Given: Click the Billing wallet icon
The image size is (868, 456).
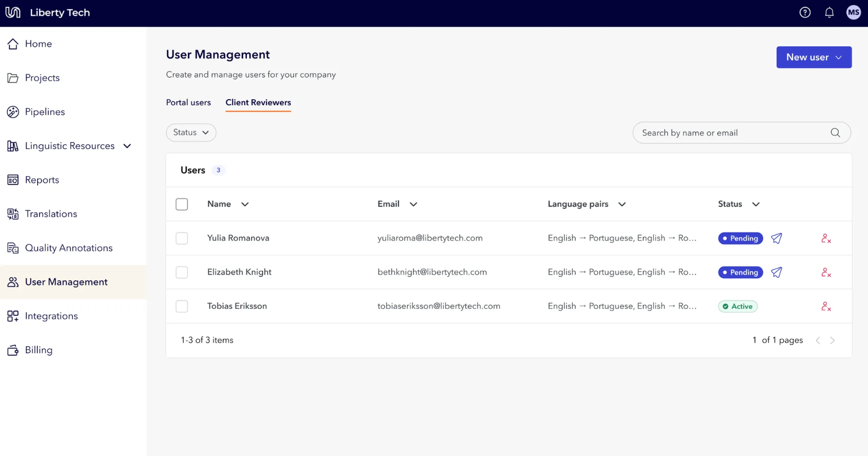Looking at the screenshot, I should pyautogui.click(x=13, y=350).
